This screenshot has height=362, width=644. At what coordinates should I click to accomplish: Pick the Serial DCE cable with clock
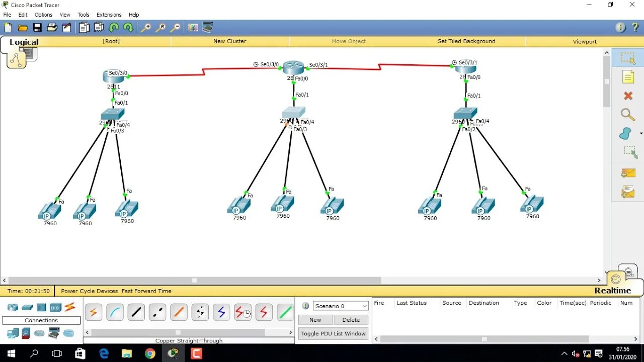coord(243,312)
